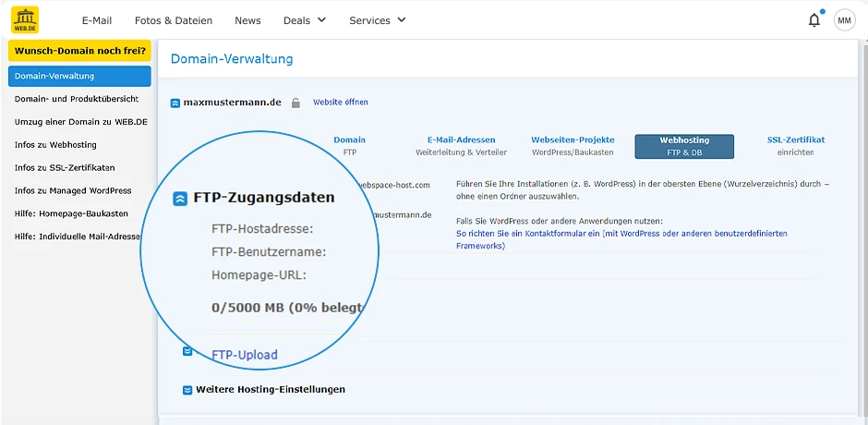Open the Services dropdown menu
Viewport: 868px width, 425px height.
[378, 20]
